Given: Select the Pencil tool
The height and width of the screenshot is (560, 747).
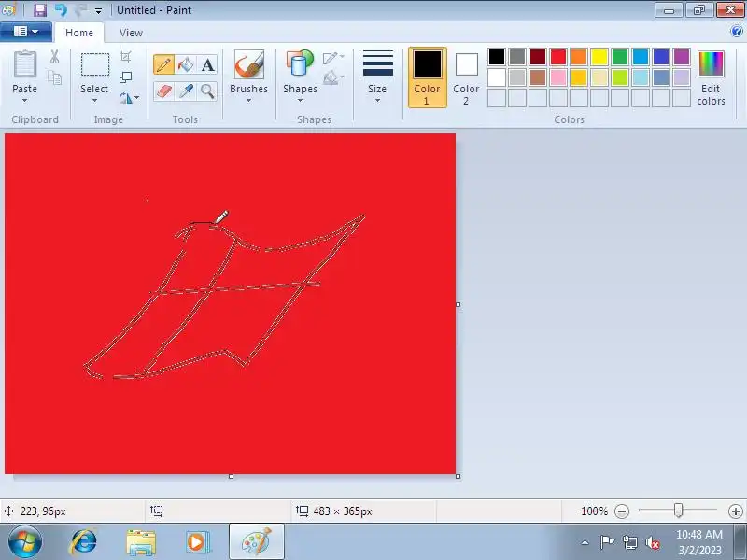Looking at the screenshot, I should (x=163, y=64).
